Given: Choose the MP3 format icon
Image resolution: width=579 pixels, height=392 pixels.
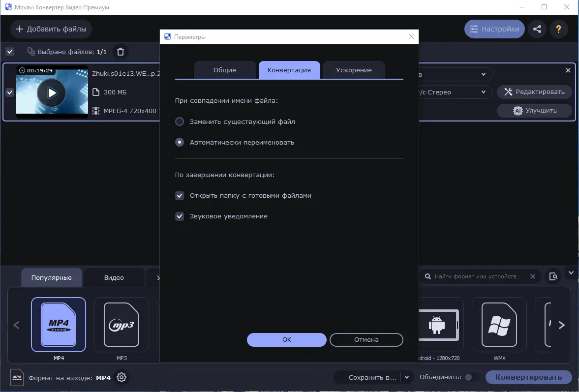Looking at the screenshot, I should (x=122, y=325).
